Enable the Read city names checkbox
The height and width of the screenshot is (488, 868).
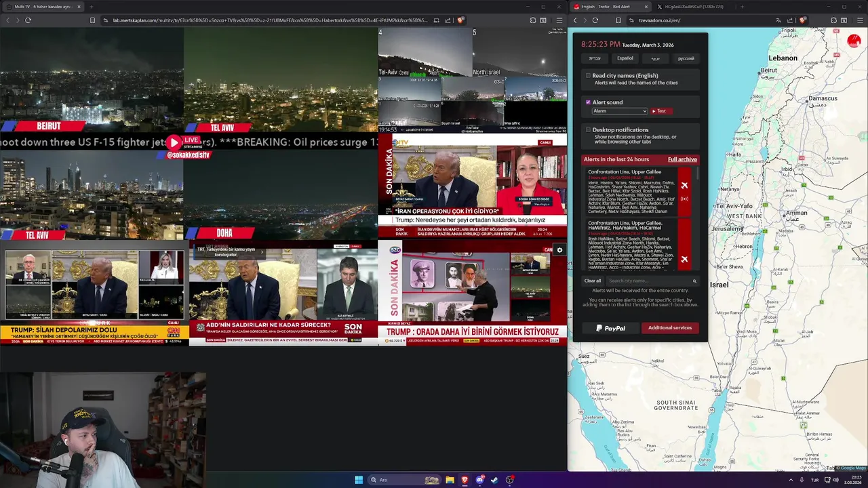click(x=588, y=76)
